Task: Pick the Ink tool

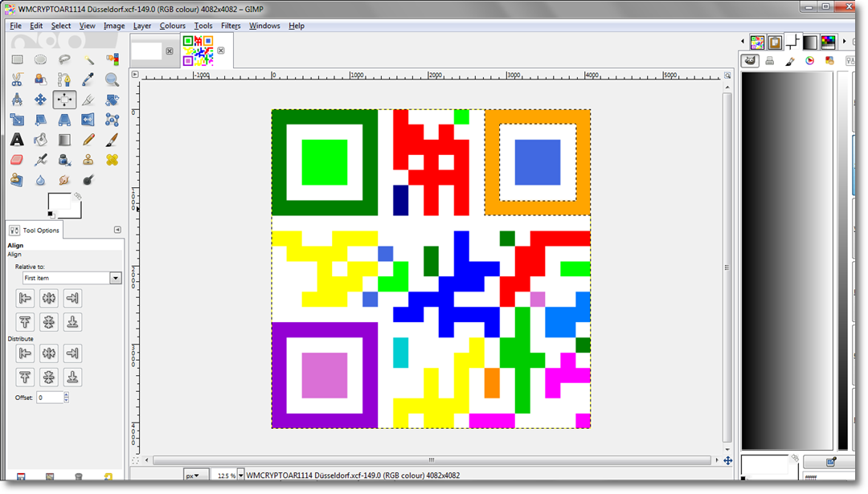Action: click(64, 160)
